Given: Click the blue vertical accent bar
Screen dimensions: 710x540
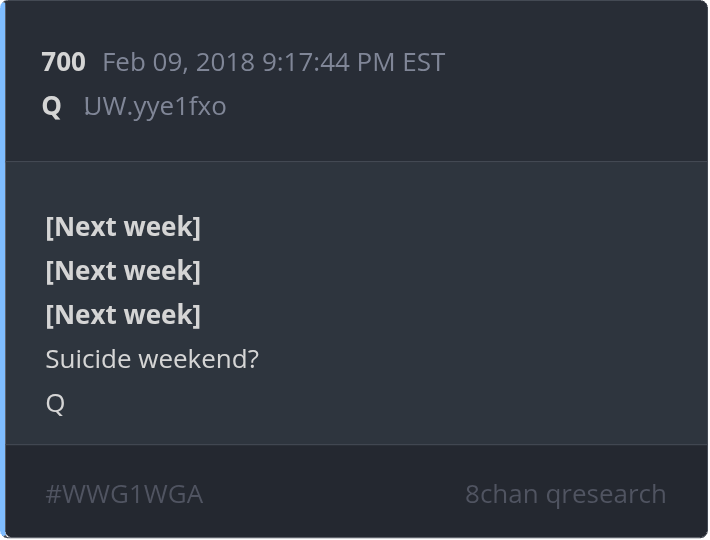Looking at the screenshot, I should [3, 270].
